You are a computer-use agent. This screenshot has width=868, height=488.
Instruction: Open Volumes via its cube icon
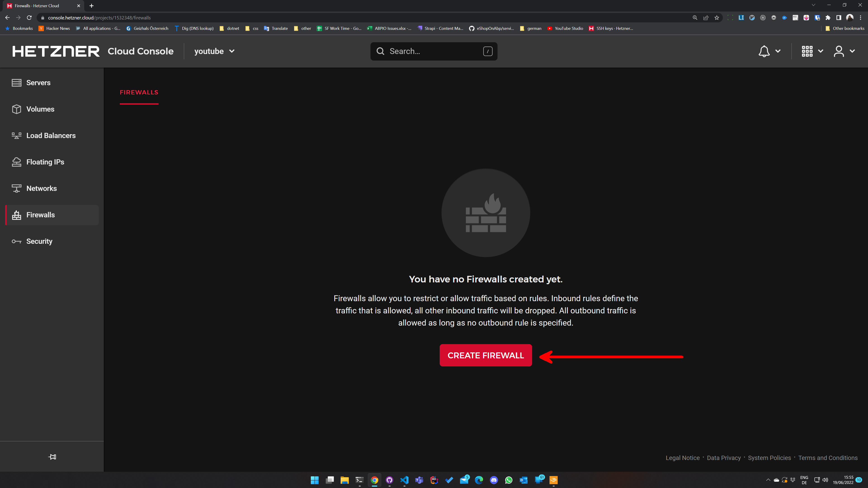point(16,109)
